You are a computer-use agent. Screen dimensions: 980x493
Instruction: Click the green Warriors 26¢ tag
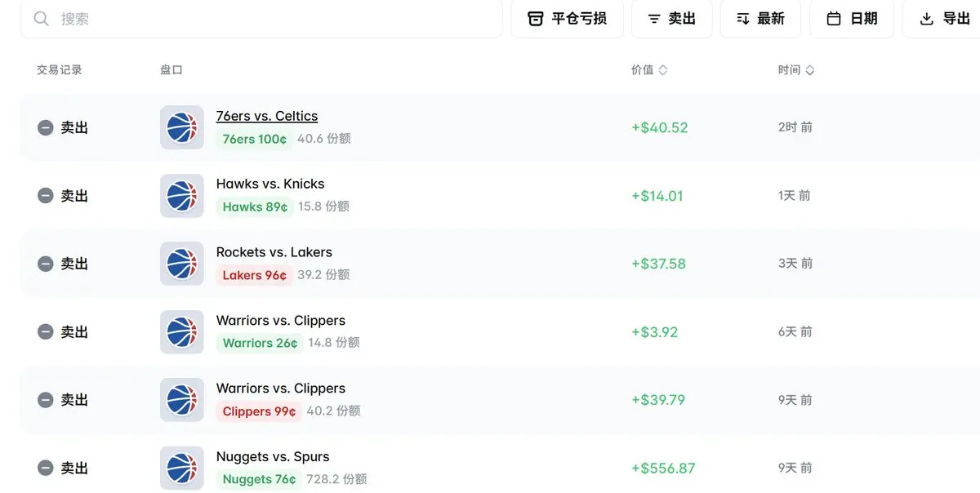coord(260,343)
